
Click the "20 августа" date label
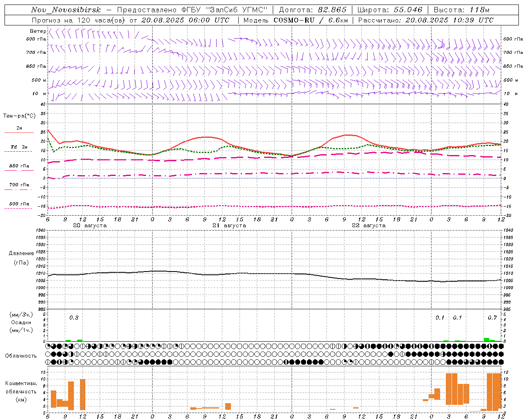pyautogui.click(x=90, y=226)
